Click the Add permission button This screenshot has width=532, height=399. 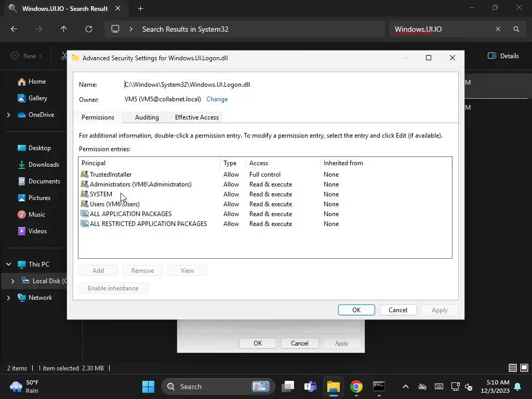coord(98,270)
